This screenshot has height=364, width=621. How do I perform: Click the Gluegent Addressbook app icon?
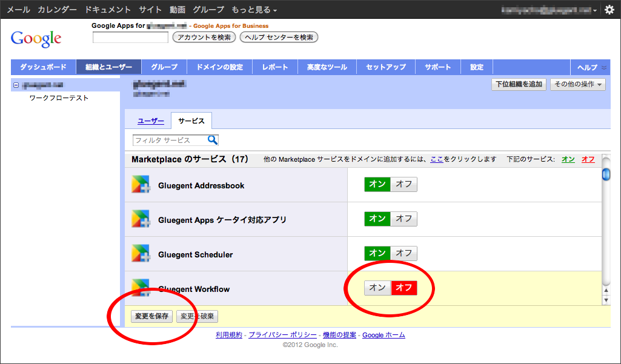click(141, 185)
